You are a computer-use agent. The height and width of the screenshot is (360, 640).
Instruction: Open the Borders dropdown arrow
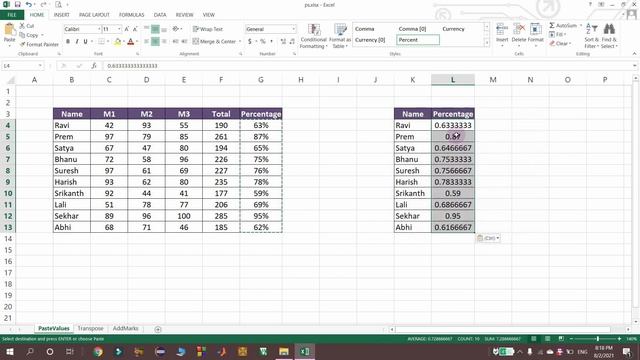pyautogui.click(x=108, y=41)
